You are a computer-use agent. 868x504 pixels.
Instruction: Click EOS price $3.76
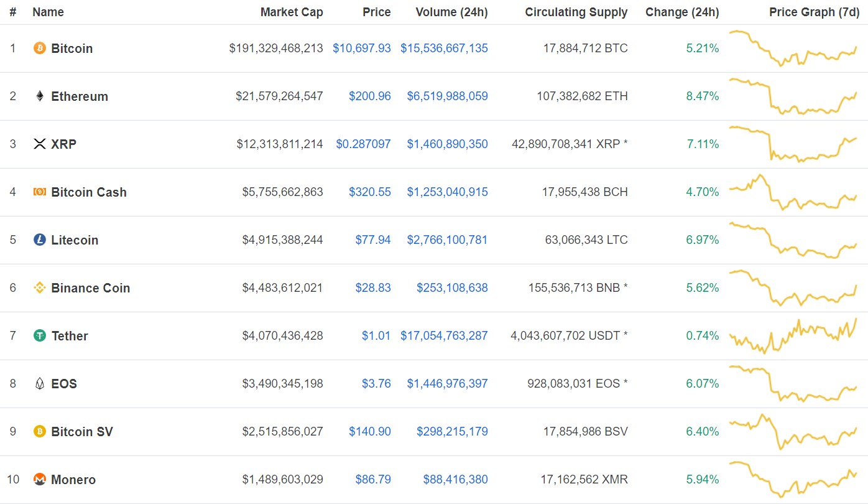377,383
